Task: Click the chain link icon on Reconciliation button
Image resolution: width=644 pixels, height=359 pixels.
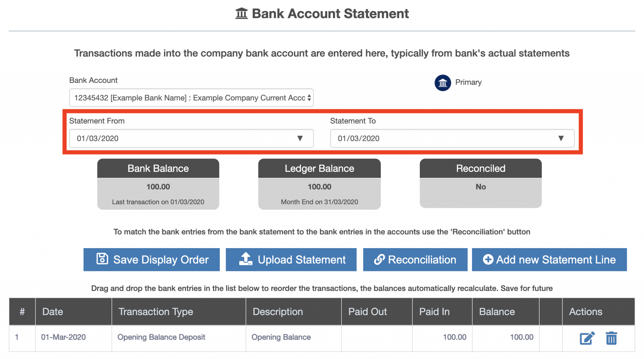Action: pyautogui.click(x=380, y=259)
